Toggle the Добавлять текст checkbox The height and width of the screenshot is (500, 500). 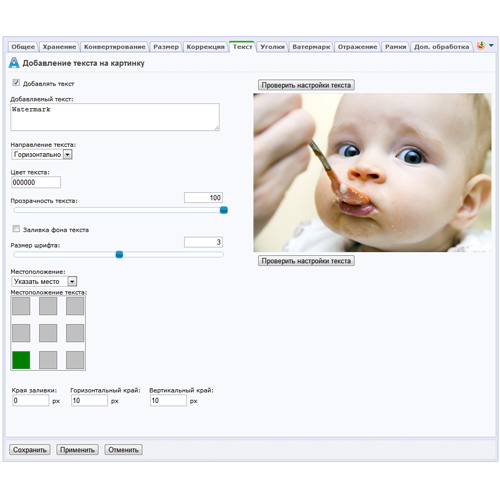click(x=16, y=83)
